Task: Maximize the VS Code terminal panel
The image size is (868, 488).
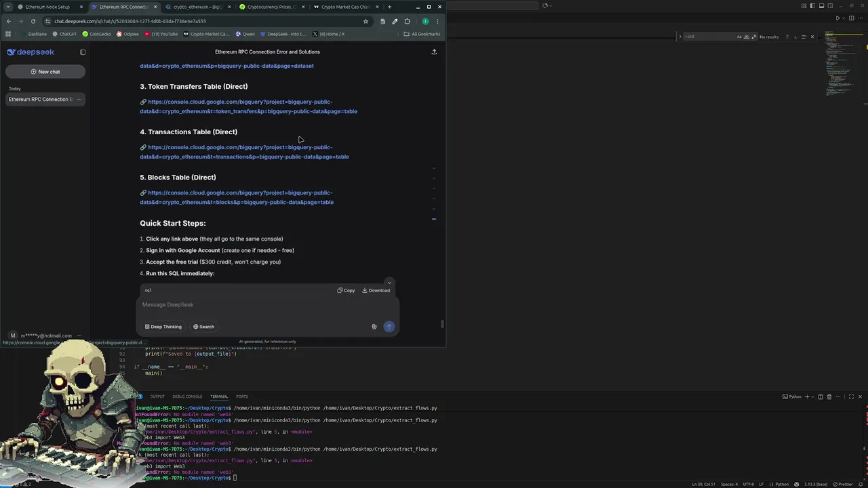Action: pyautogui.click(x=851, y=396)
